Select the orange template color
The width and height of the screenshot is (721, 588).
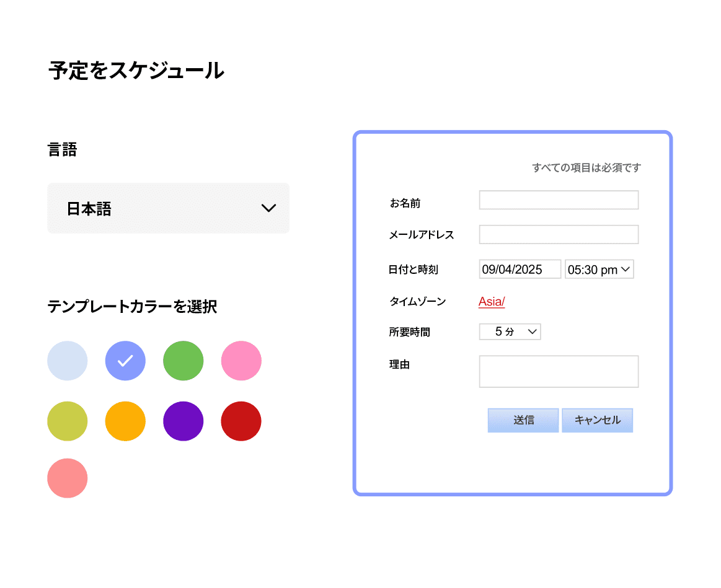pyautogui.click(x=125, y=421)
